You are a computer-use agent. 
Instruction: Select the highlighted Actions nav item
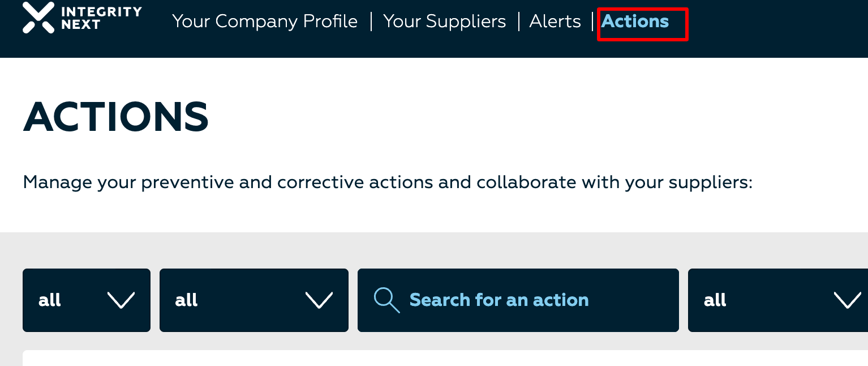click(x=634, y=22)
